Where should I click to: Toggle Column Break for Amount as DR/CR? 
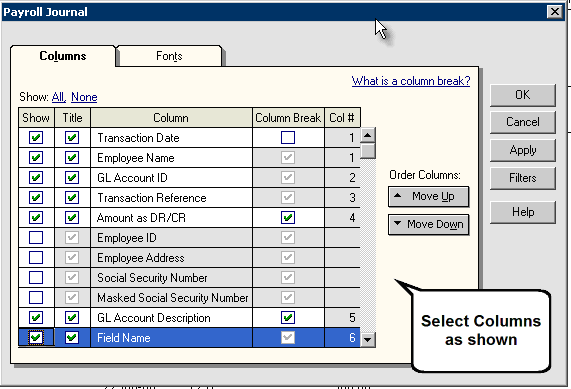coord(288,217)
